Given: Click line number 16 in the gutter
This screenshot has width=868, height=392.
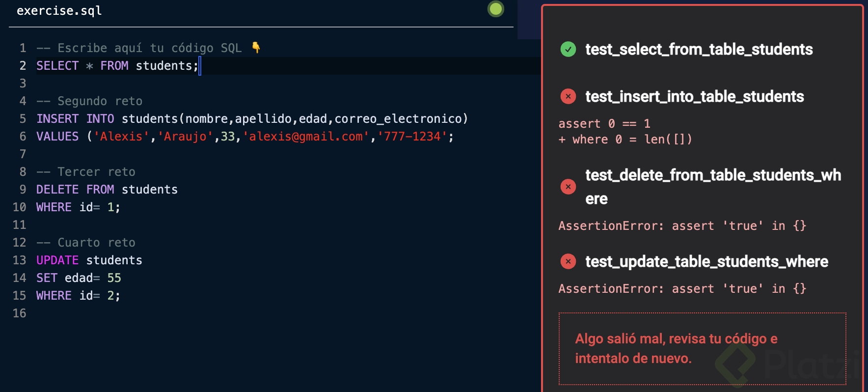Looking at the screenshot, I should pyautogui.click(x=19, y=313).
